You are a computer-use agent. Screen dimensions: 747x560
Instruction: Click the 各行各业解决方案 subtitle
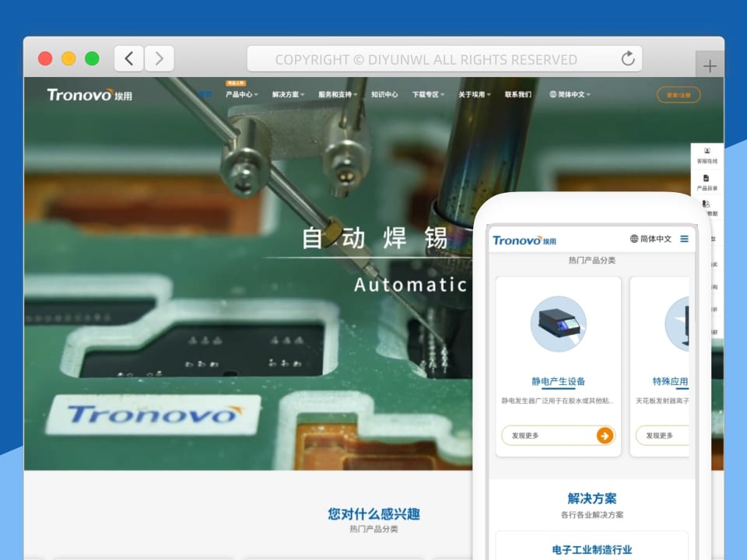pos(591,515)
